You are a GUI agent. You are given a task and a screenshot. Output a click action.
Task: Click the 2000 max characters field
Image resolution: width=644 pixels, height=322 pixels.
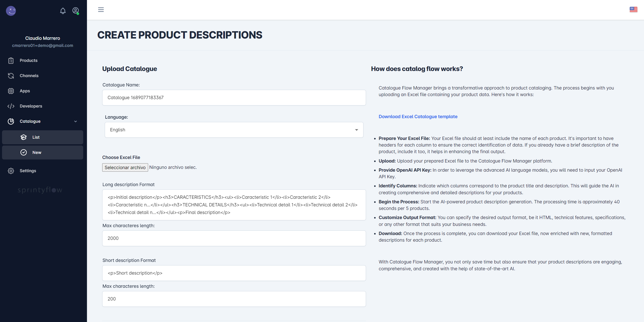(x=234, y=238)
